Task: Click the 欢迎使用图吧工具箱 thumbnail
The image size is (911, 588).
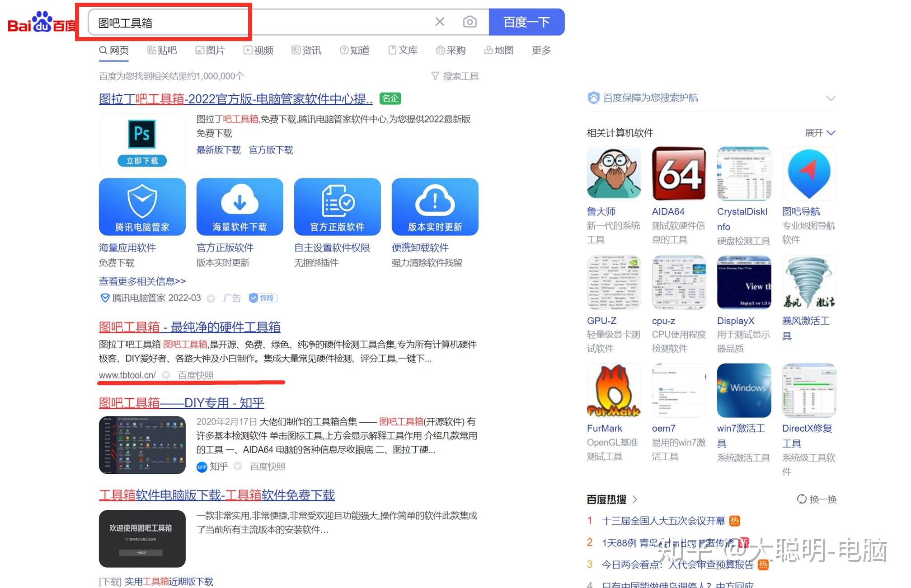Action: (x=142, y=539)
